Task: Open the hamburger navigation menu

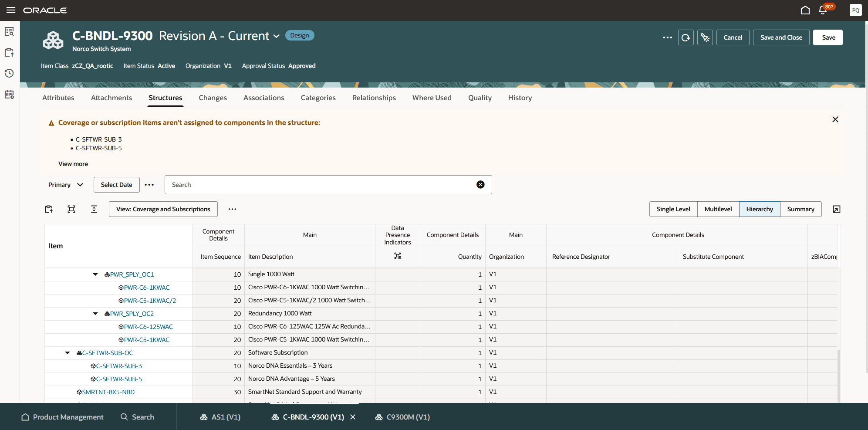Action: (11, 10)
